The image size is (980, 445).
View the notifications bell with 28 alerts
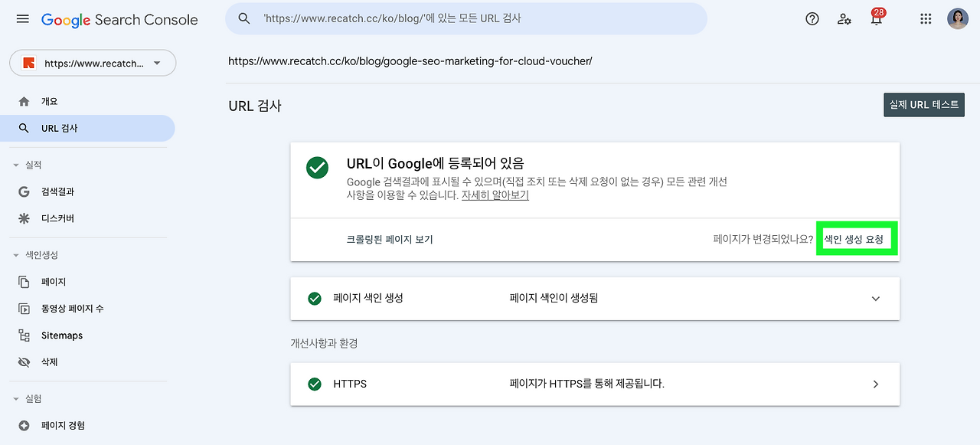point(874,18)
